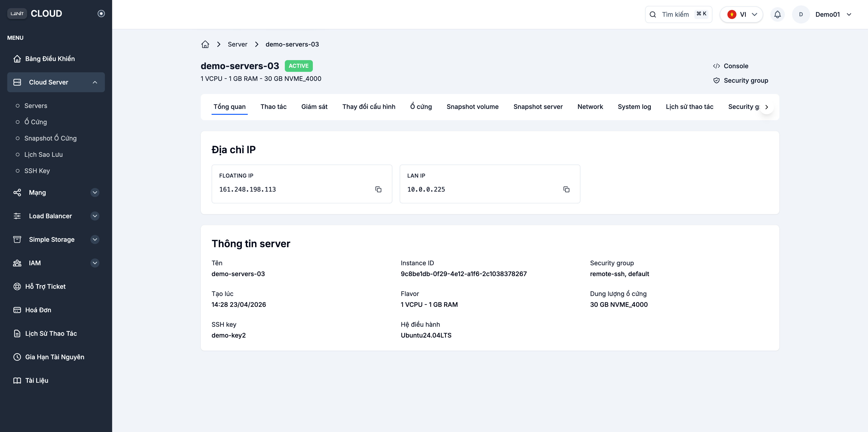This screenshot has width=868, height=432.
Task: Click the 14:28 23/04/2026 creation time
Action: 238,305
